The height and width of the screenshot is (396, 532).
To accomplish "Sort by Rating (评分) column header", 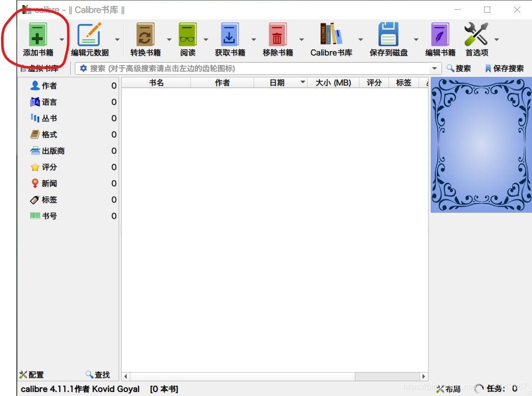I will (374, 82).
